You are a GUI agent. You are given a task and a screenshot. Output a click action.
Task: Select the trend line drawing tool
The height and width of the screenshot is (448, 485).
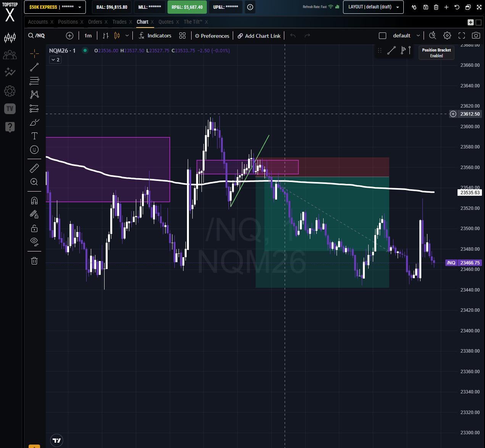tap(34, 67)
